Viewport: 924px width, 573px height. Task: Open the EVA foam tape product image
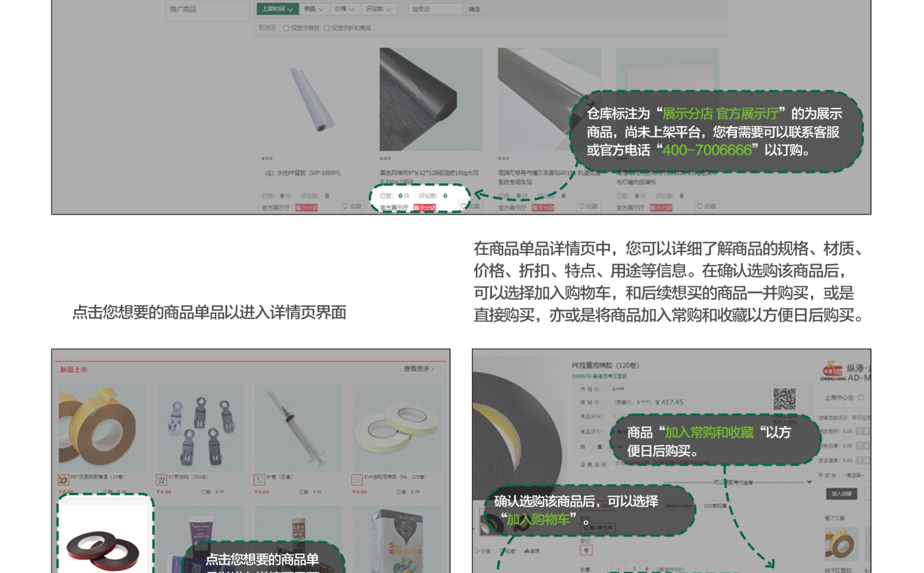(397, 429)
